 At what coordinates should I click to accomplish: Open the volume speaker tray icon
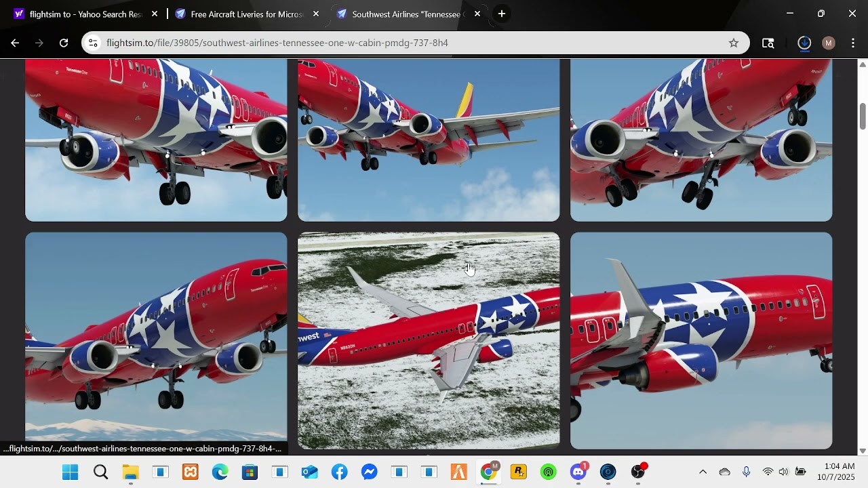(x=784, y=472)
